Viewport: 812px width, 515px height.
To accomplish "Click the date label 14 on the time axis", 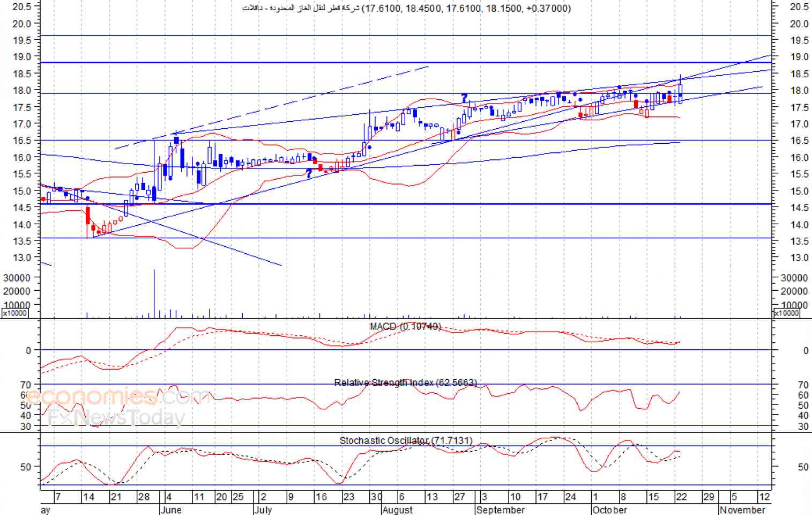I will 88,497.
